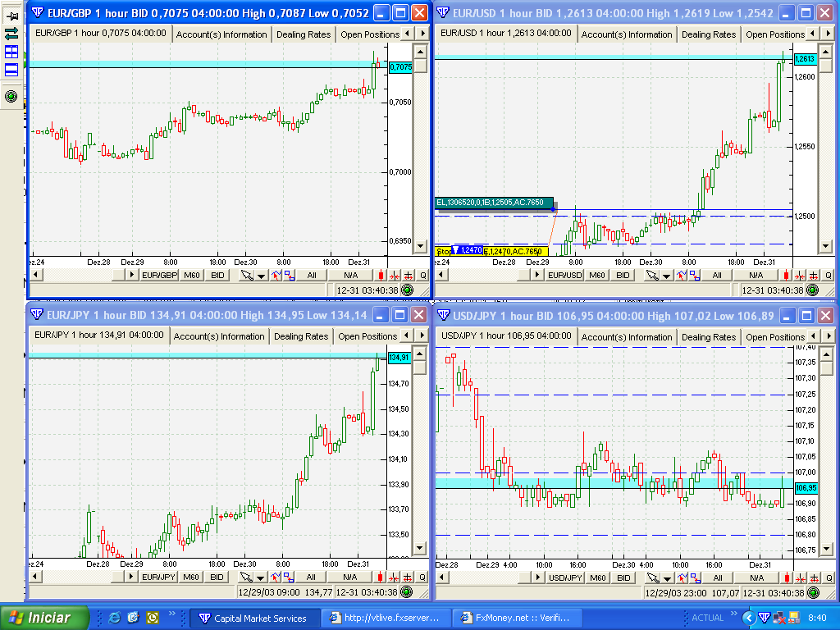Select the pointer cursor tool in EUR/GBP toolbar
This screenshot has width=840, height=630.
(x=247, y=276)
